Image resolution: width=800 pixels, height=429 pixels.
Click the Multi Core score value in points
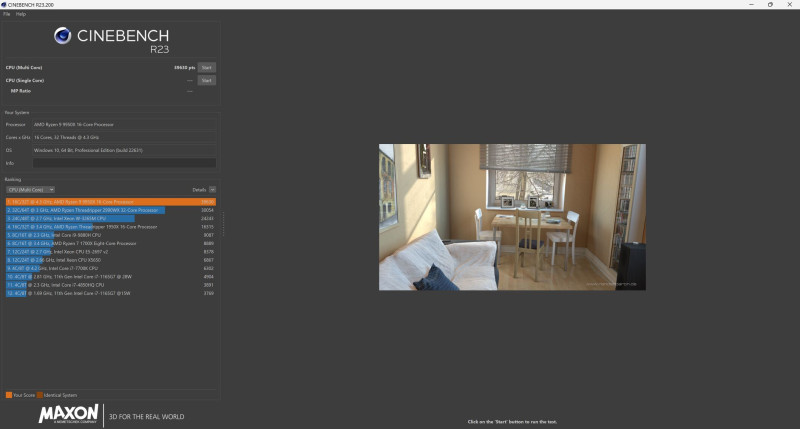185,67
